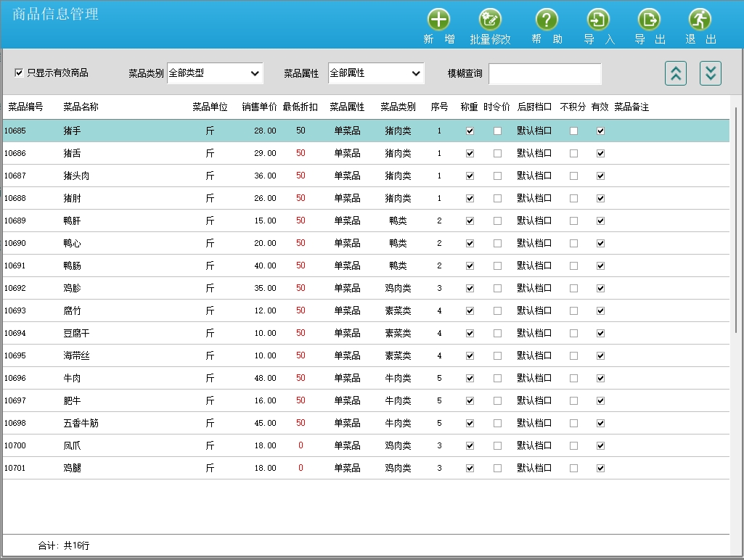Click the 模糊查询 search input field
Screen dimensions: 744x560
click(x=544, y=74)
